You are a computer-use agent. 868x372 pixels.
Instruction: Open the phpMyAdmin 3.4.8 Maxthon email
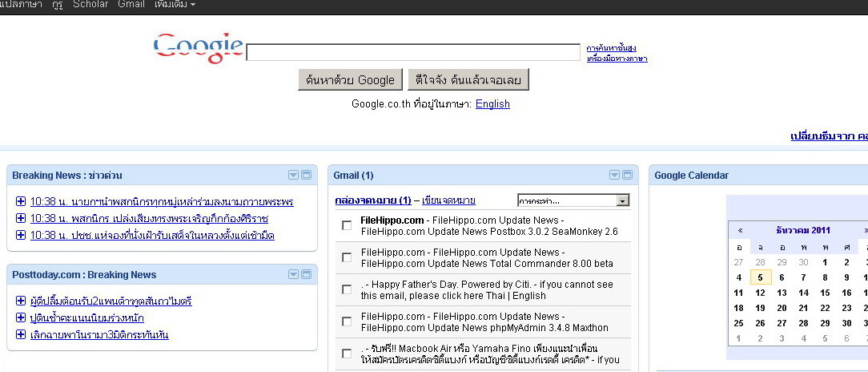coord(484,322)
